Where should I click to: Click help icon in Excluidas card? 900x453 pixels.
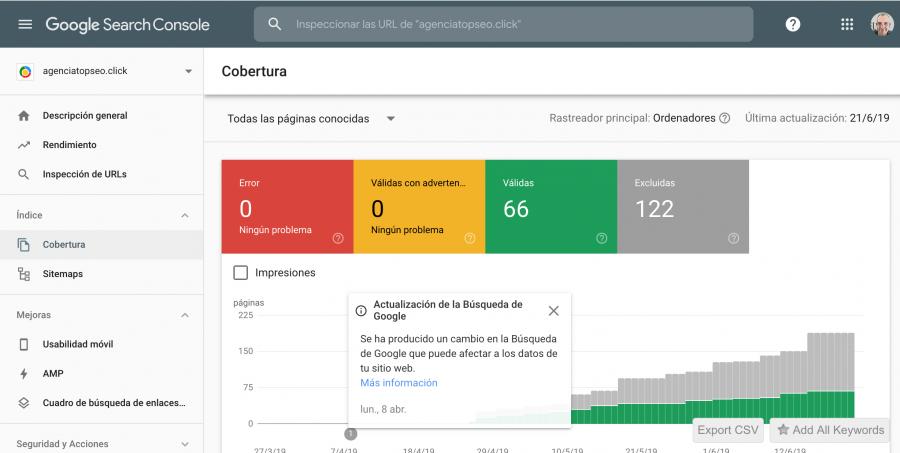[x=733, y=238]
